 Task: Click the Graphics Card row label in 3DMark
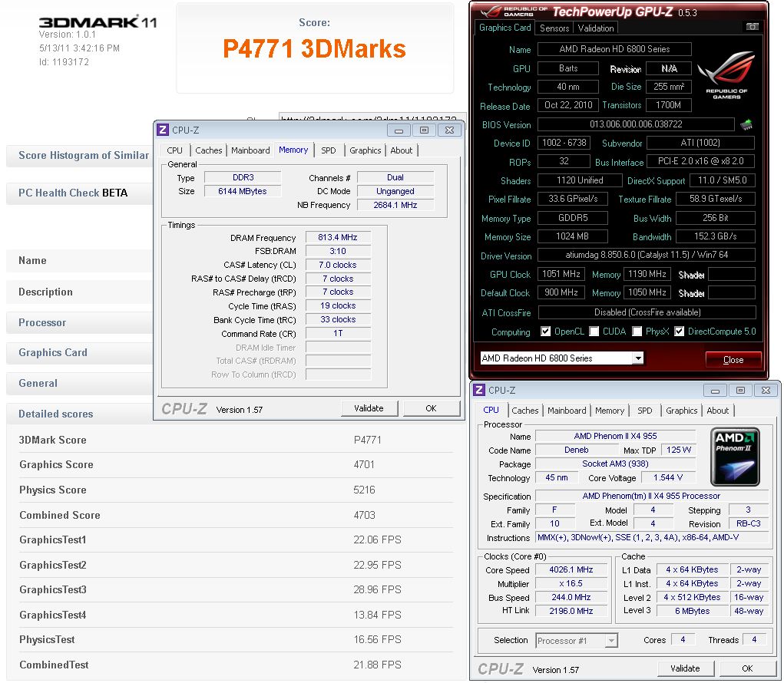(52, 353)
